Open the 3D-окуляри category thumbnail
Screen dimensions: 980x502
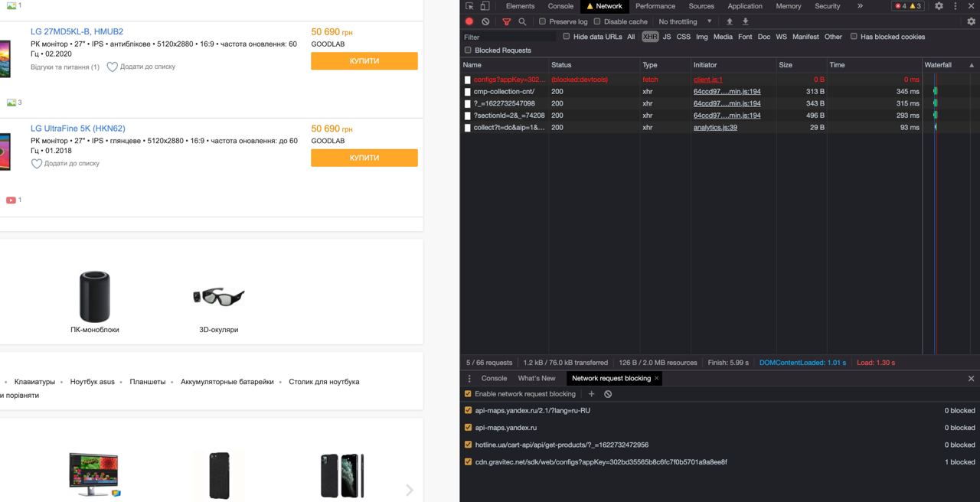(x=218, y=297)
